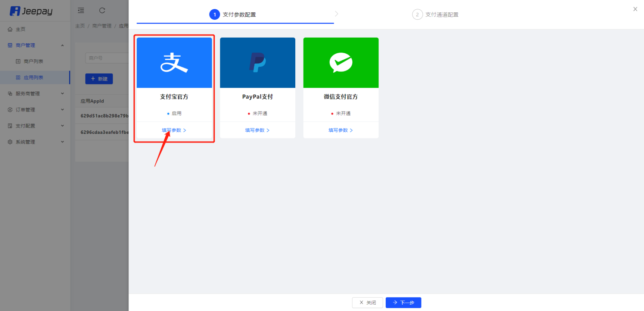The width and height of the screenshot is (644, 311).
Task: Click the 服务商管理 menu icon
Action: [10, 94]
